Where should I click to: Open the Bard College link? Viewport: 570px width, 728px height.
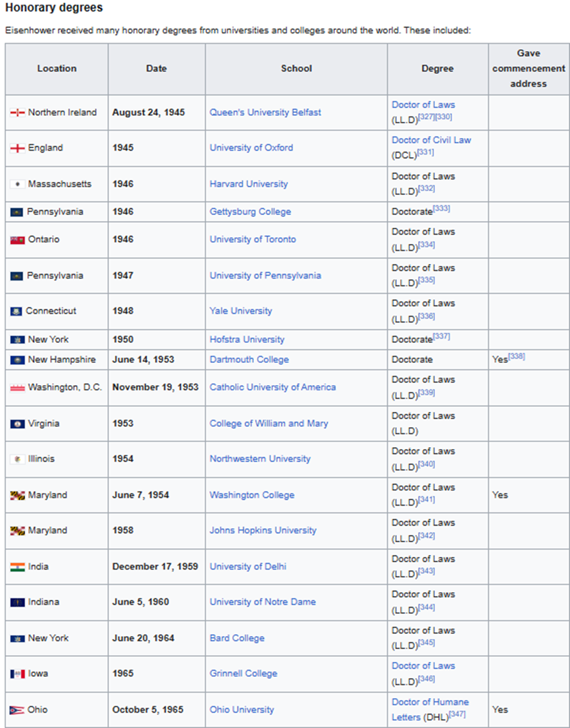point(237,638)
